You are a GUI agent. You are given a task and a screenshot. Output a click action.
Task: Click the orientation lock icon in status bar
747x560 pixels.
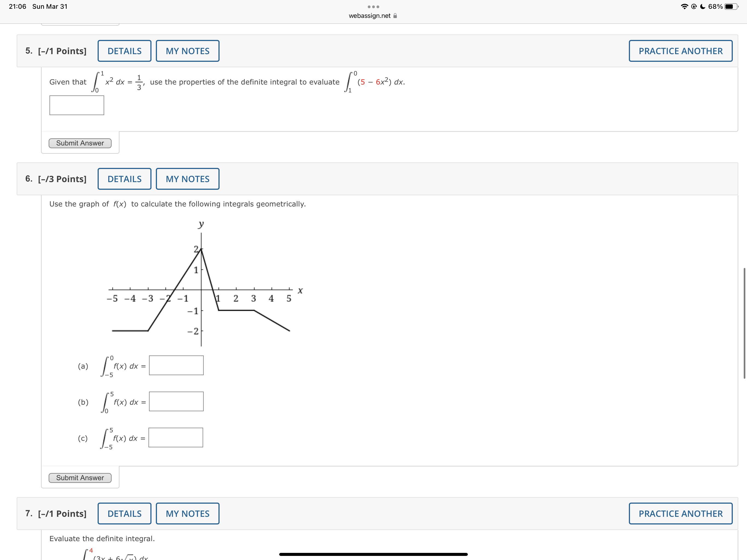[x=694, y=6]
